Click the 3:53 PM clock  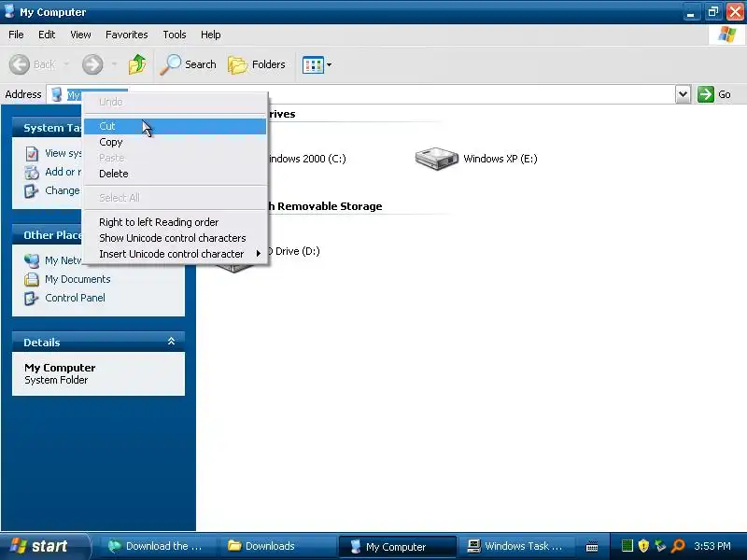coord(712,546)
